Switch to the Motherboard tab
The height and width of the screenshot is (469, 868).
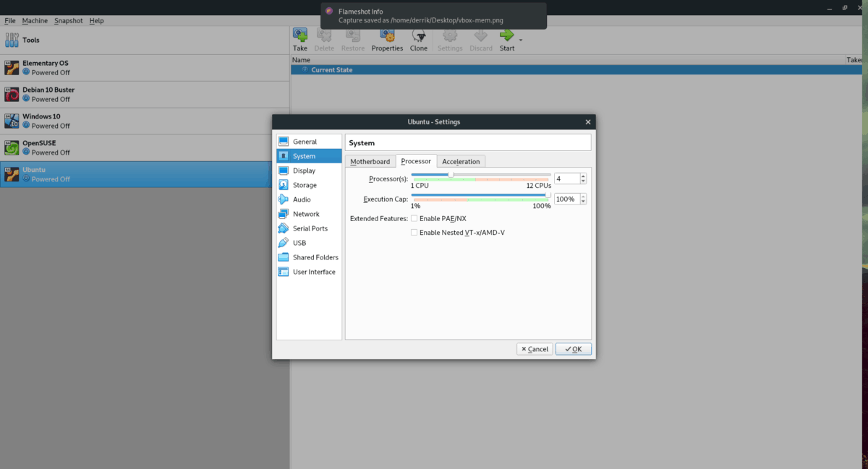tap(370, 161)
